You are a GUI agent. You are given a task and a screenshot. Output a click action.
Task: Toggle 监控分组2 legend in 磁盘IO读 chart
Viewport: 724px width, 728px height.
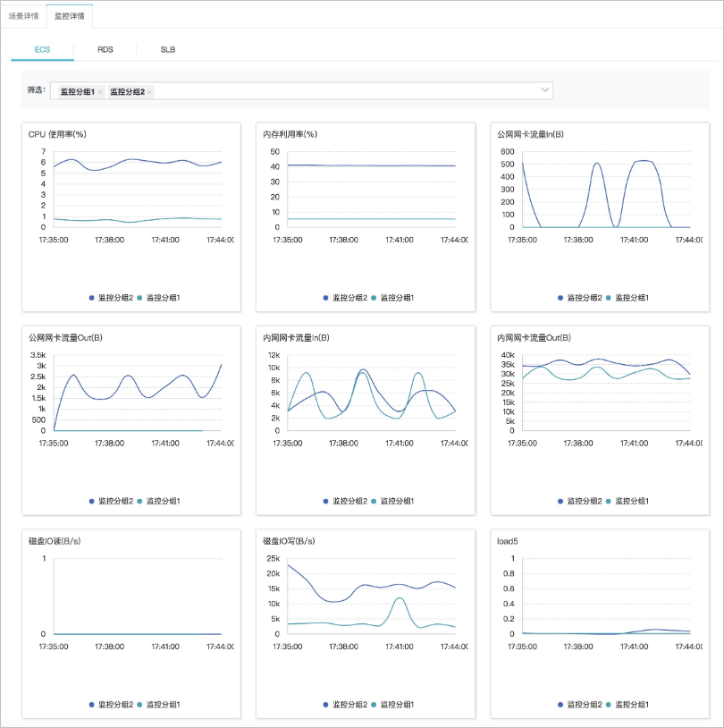point(112,705)
